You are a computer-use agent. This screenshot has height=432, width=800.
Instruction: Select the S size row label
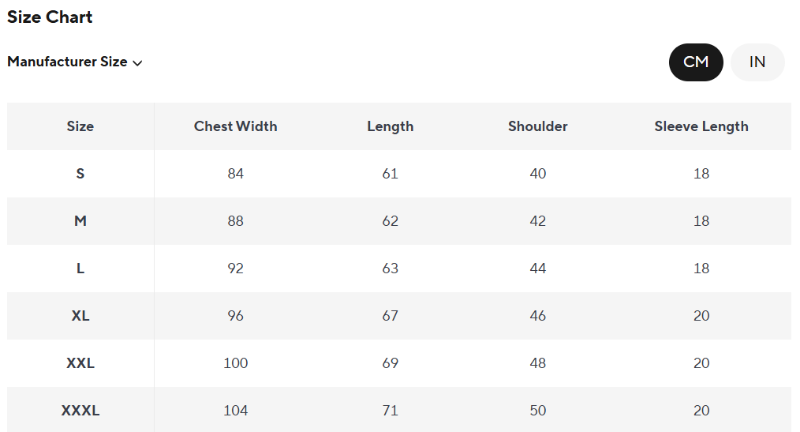(80, 173)
